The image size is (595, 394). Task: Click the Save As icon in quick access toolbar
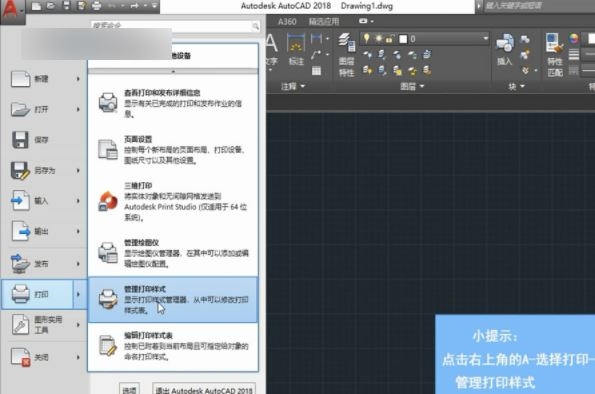click(81, 6)
